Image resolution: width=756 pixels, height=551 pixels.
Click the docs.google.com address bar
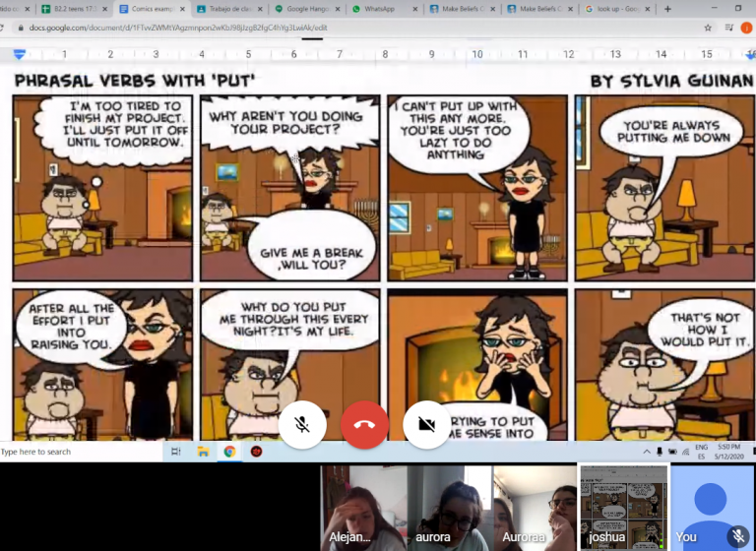pos(356,28)
